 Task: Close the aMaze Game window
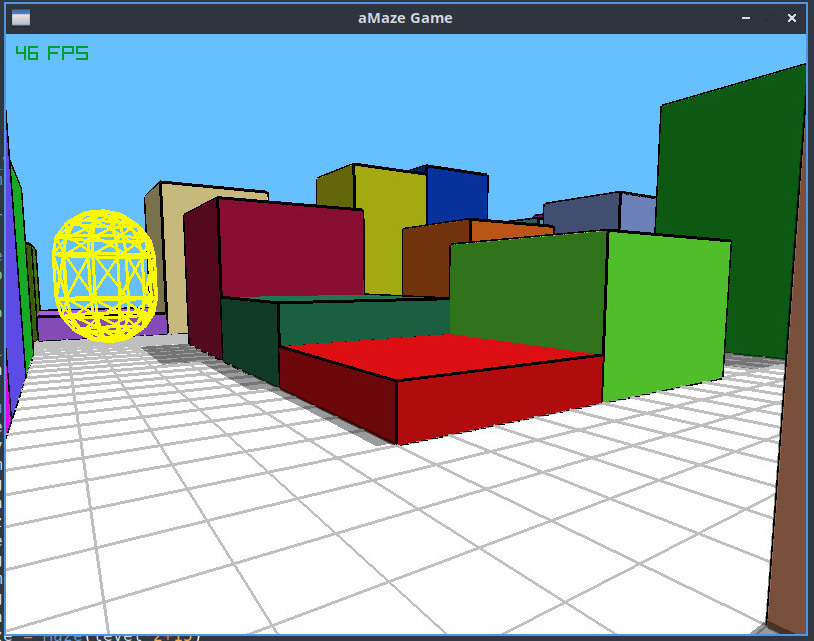pyautogui.click(x=792, y=18)
